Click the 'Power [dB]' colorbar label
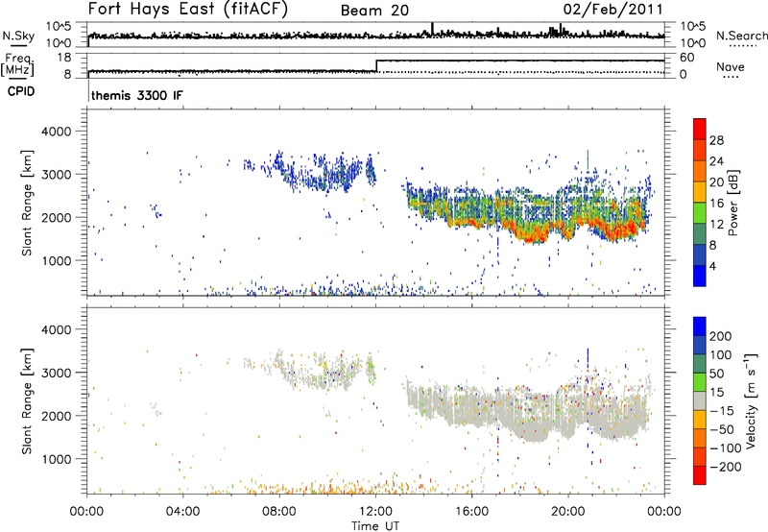The height and width of the screenshot is (532, 768). [733, 203]
